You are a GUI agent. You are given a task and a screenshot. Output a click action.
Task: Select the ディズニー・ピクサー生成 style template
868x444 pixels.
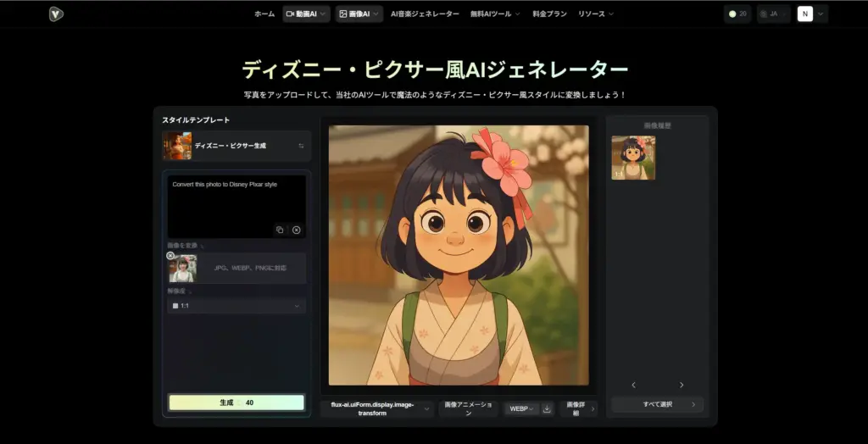point(236,146)
